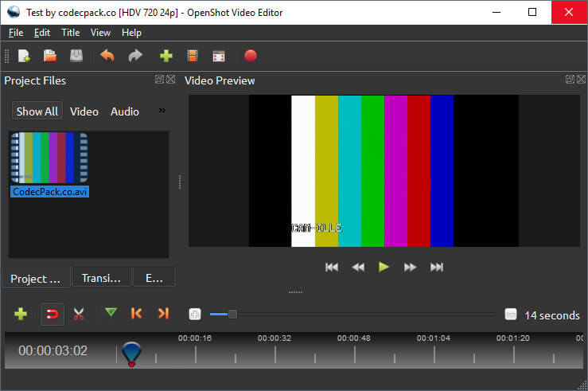
Task: Undo the last action with the orange arrow
Action: pos(107,56)
